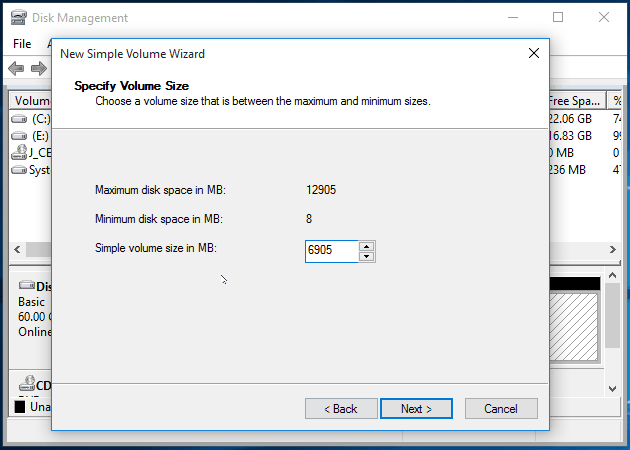Close the New Simple Volume Wizard
Viewport: 630px width, 450px height.
tap(533, 53)
